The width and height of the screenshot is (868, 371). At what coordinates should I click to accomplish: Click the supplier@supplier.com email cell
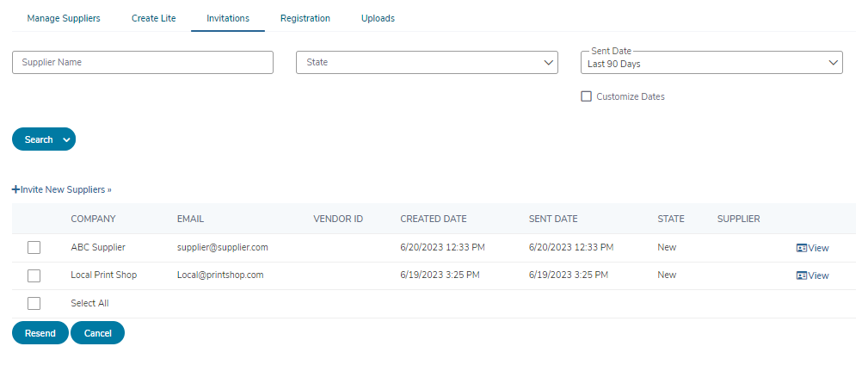[223, 248]
